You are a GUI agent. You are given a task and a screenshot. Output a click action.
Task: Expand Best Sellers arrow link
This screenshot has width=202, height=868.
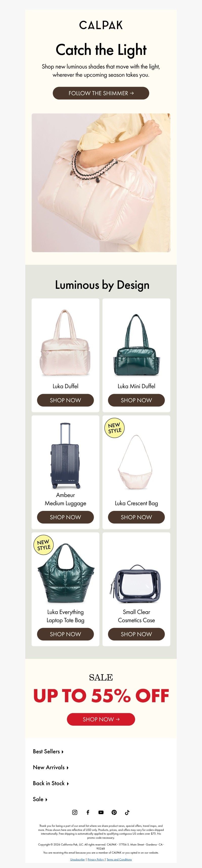tap(48, 751)
